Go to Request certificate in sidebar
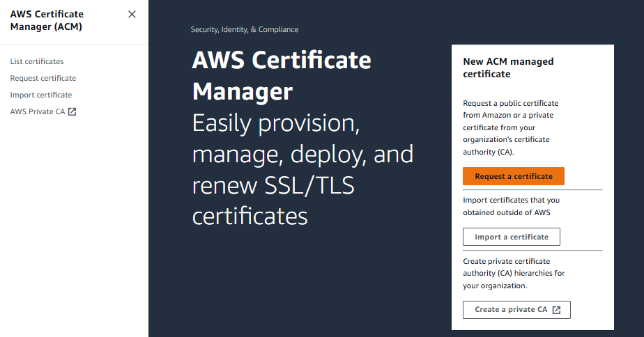Viewport: 644px width, 337px height. pos(43,78)
